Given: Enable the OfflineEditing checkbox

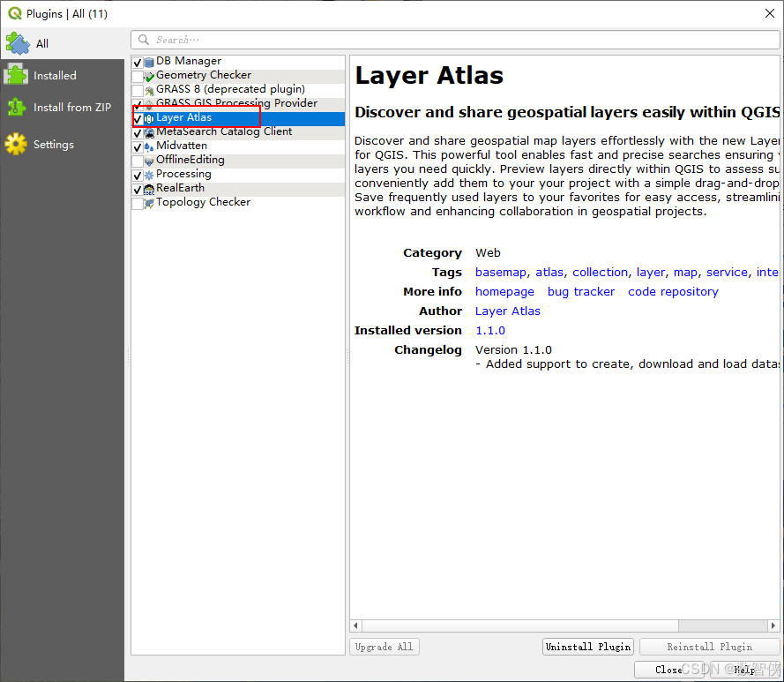Looking at the screenshot, I should click(138, 161).
